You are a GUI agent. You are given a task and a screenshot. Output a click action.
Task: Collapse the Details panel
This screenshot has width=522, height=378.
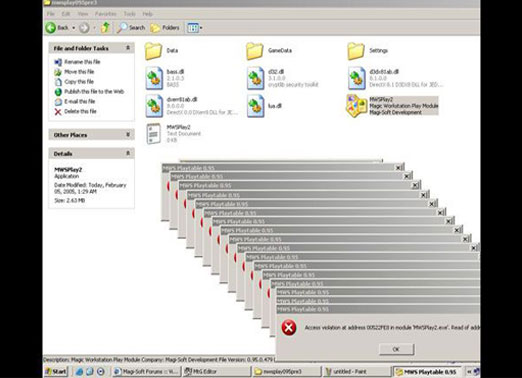[128, 153]
